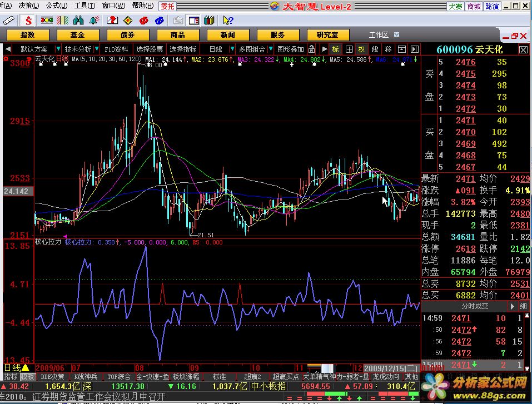Click the 商品 yellow button
Viewport: 532px width, 404px height.
(178, 35)
